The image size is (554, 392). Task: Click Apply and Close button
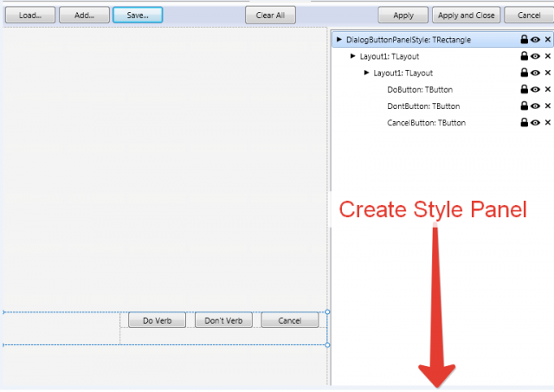click(x=466, y=16)
